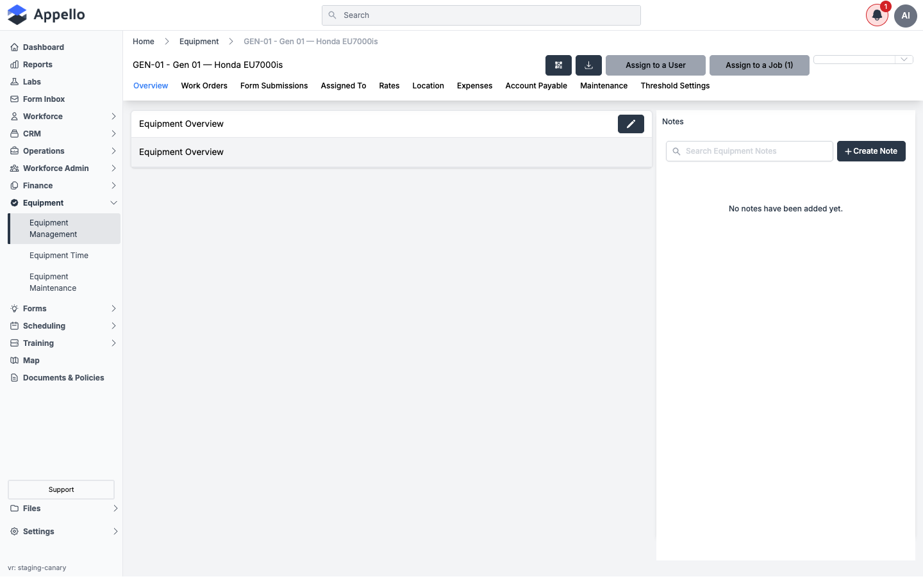Viewport: 923px width, 588px height.
Task: Click the Settings gear icon
Action: (14, 532)
